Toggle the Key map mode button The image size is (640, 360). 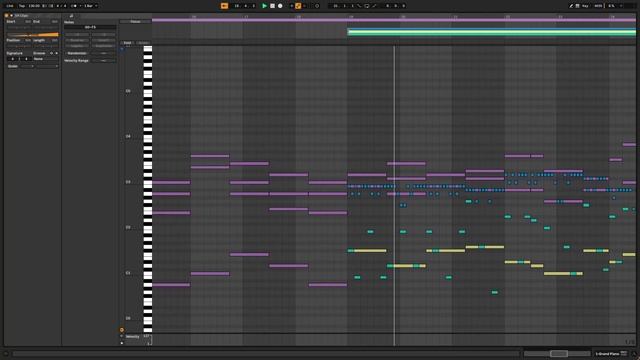click(586, 6)
